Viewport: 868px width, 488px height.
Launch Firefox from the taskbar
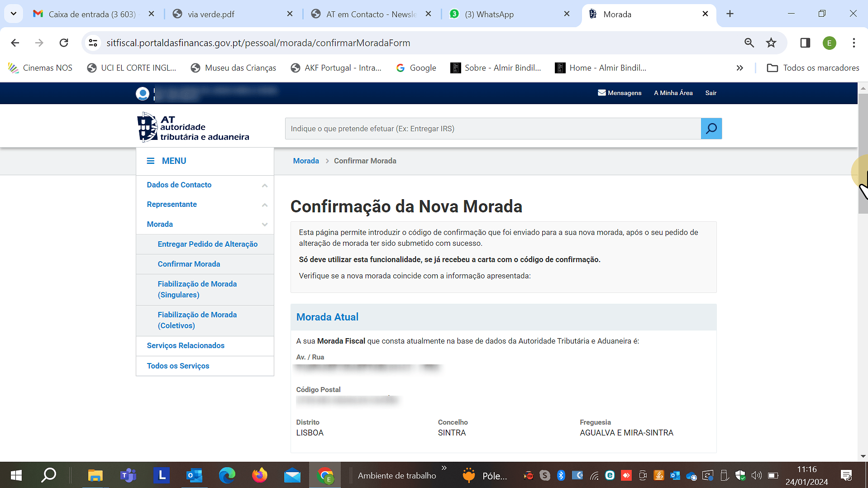(x=260, y=475)
